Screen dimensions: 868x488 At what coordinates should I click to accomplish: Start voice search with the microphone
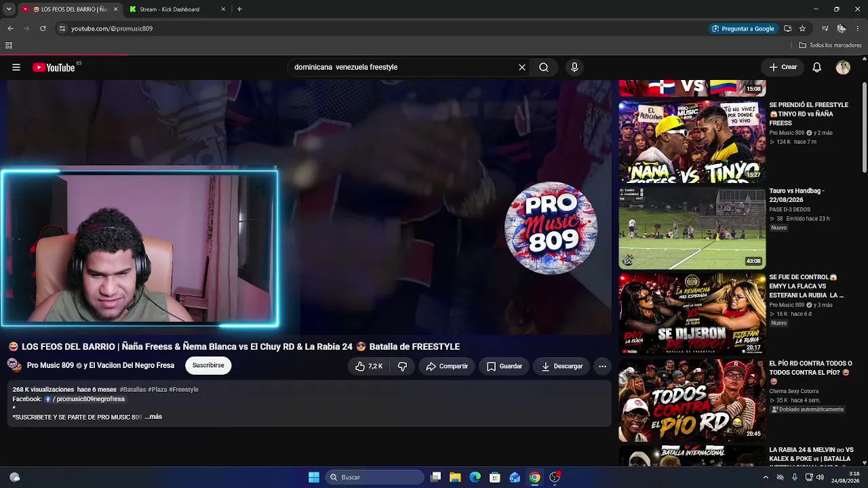click(x=574, y=67)
